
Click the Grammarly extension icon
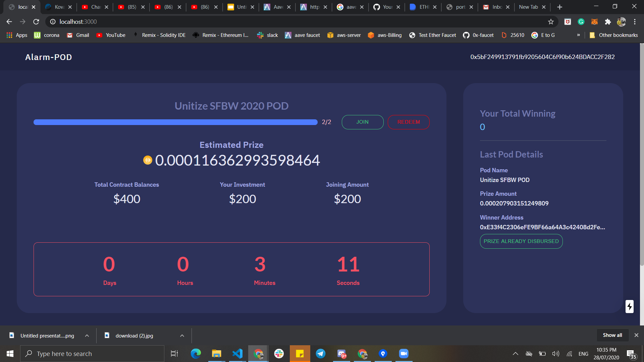[x=581, y=22]
